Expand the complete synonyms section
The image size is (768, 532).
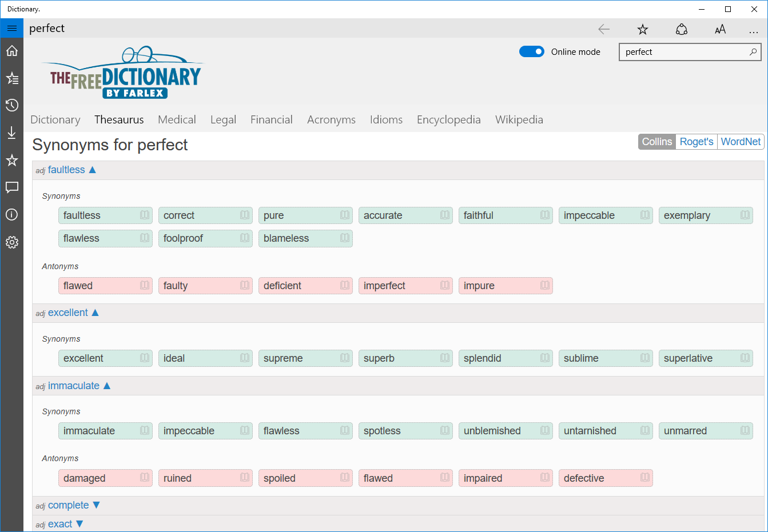point(96,505)
